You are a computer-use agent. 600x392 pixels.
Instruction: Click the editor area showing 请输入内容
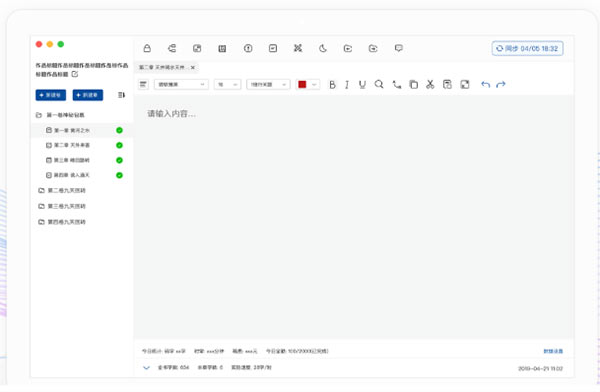[x=354, y=217]
